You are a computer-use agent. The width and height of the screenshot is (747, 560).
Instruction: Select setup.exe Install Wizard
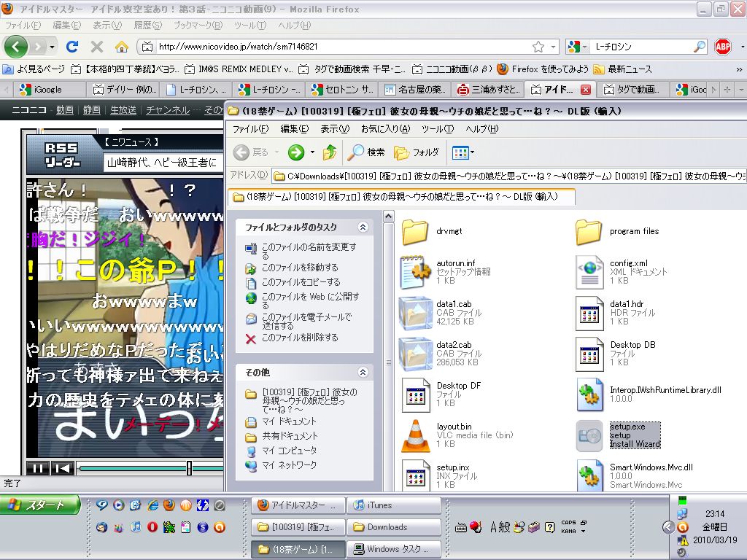point(618,435)
